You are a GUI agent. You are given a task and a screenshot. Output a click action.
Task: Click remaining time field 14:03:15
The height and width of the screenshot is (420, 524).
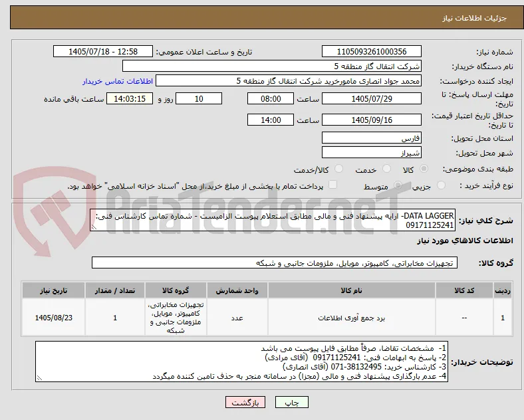point(130,98)
